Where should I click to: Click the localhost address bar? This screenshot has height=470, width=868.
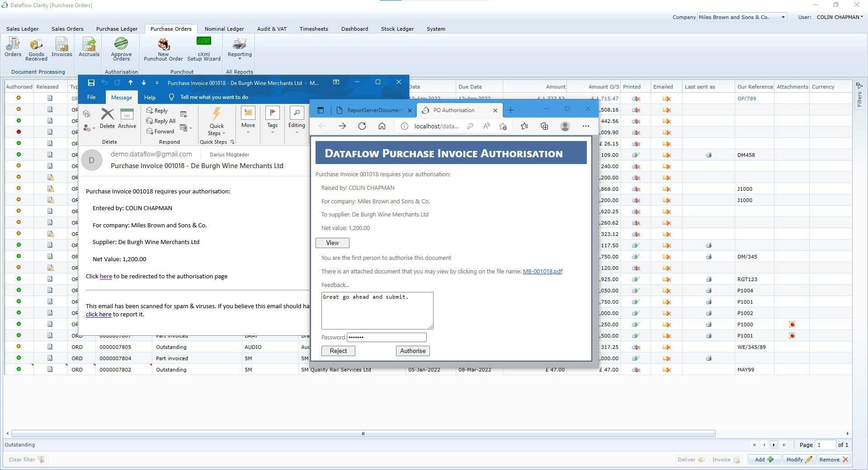point(436,127)
